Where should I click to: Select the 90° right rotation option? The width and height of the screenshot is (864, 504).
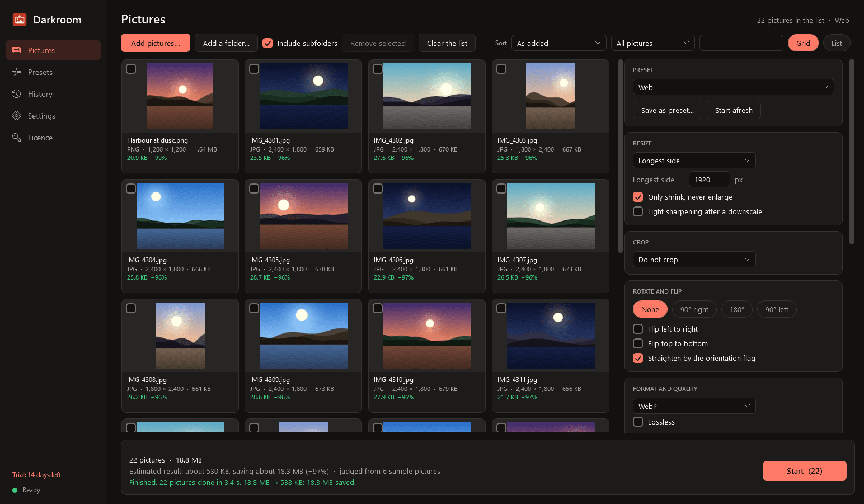pyautogui.click(x=694, y=309)
